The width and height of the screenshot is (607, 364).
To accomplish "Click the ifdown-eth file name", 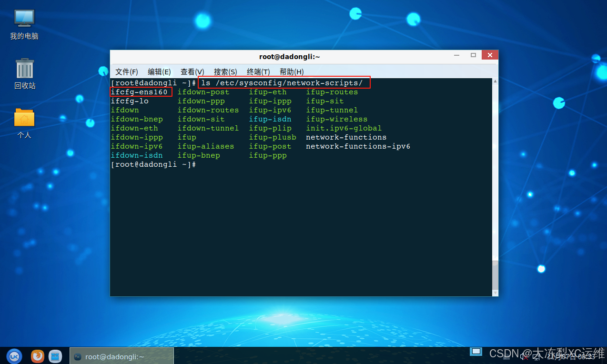I will click(x=134, y=128).
